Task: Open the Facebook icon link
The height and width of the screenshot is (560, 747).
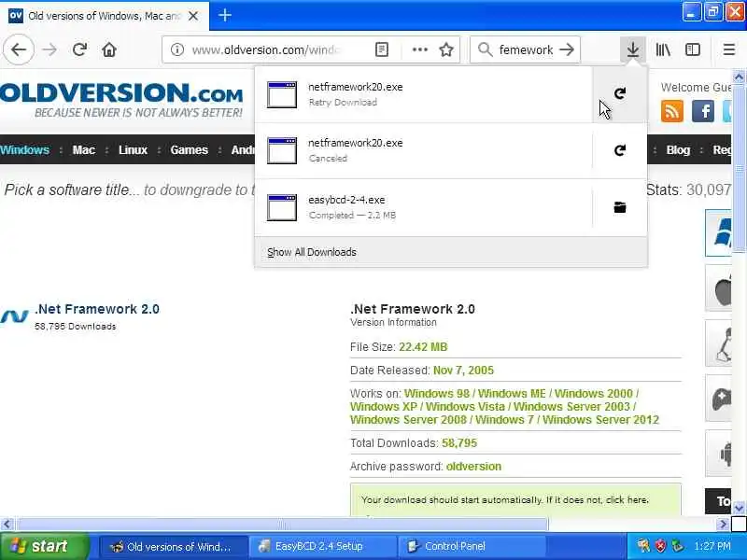Action: pyautogui.click(x=703, y=111)
